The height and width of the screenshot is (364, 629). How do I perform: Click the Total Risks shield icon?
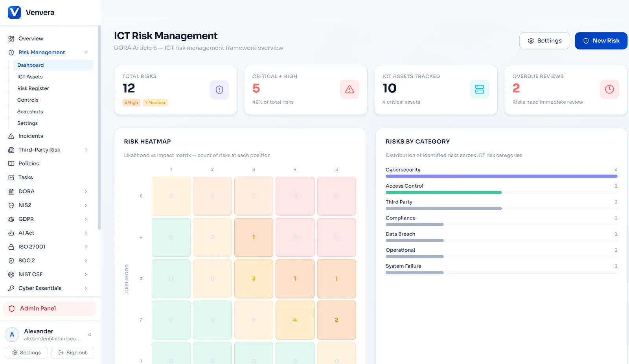[219, 90]
